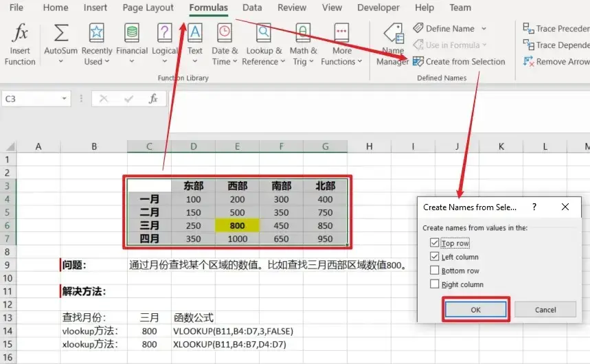Close the Create Names dialog
The image size is (590, 364).
(x=565, y=207)
